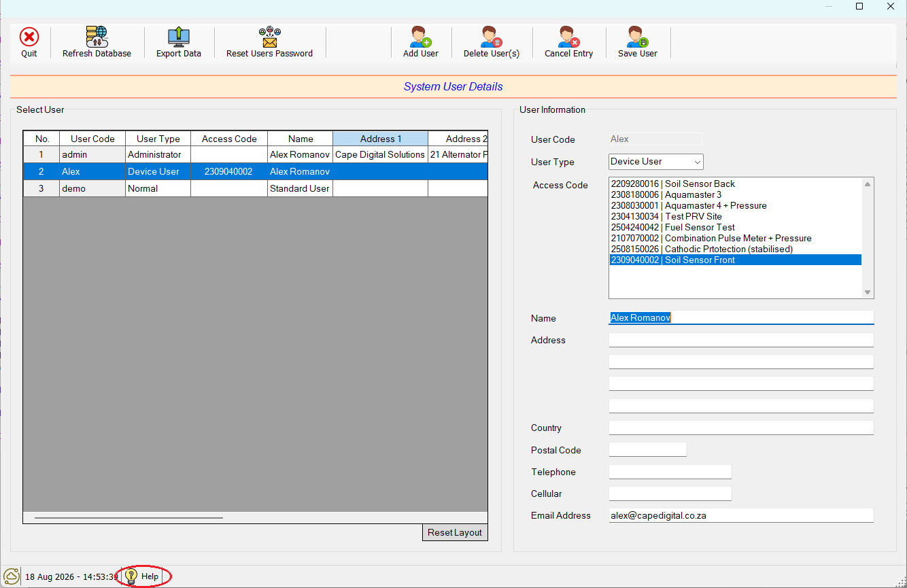Click the cloud status icon

pyautogui.click(x=12, y=576)
